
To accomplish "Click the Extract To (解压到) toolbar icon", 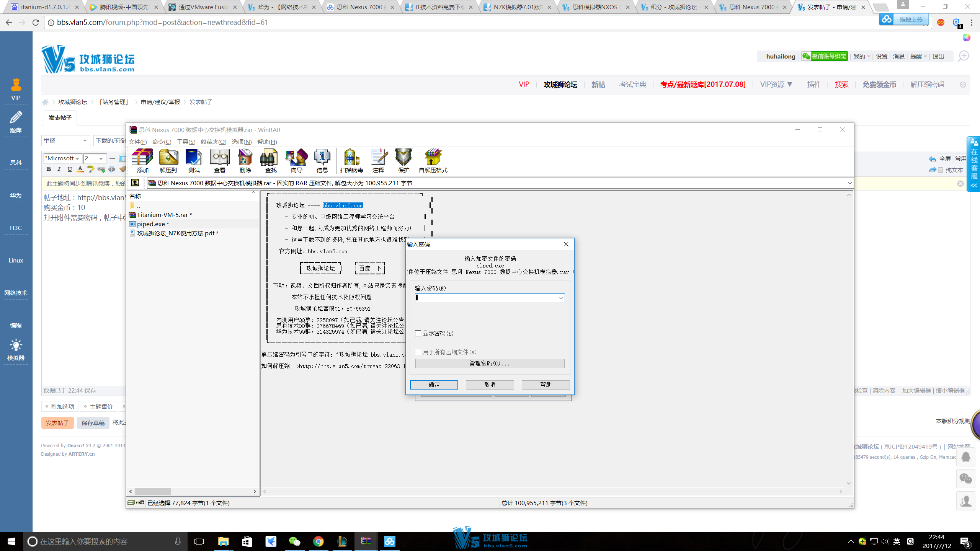I will point(168,161).
